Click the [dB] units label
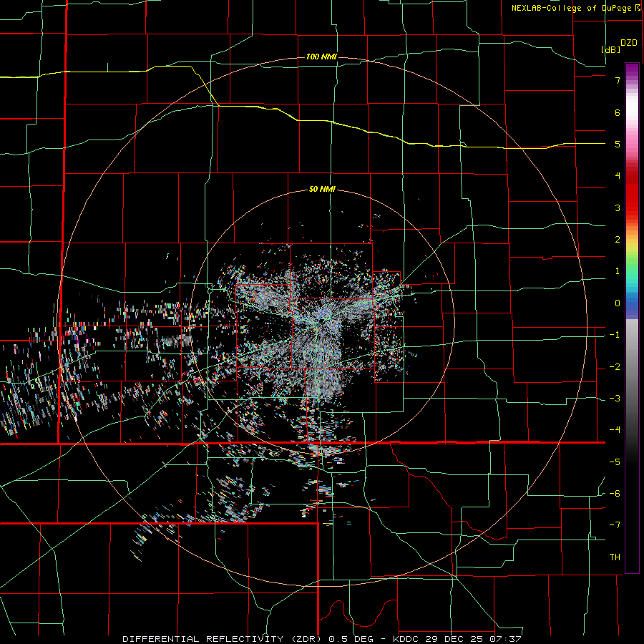The width and height of the screenshot is (644, 644). point(610,49)
